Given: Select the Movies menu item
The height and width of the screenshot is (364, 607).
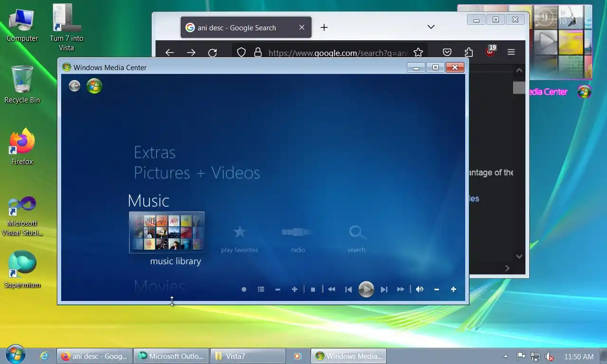Looking at the screenshot, I should [x=159, y=286].
